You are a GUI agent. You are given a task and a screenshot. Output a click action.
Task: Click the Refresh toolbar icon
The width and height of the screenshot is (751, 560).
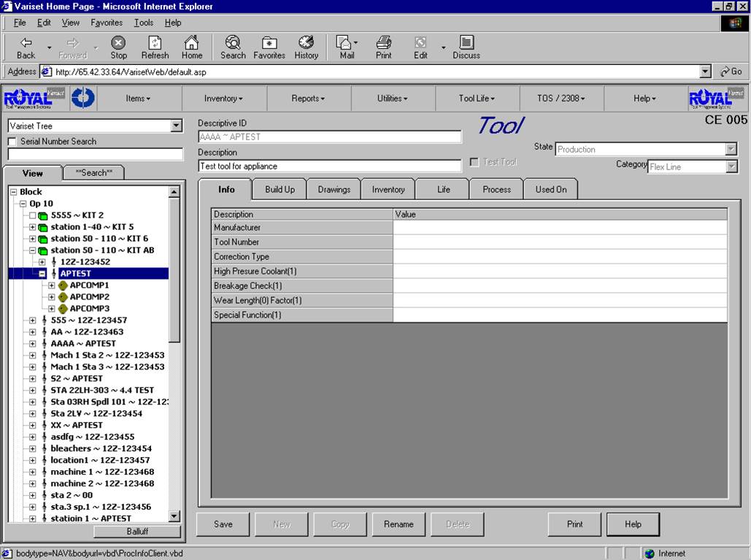[x=155, y=43]
